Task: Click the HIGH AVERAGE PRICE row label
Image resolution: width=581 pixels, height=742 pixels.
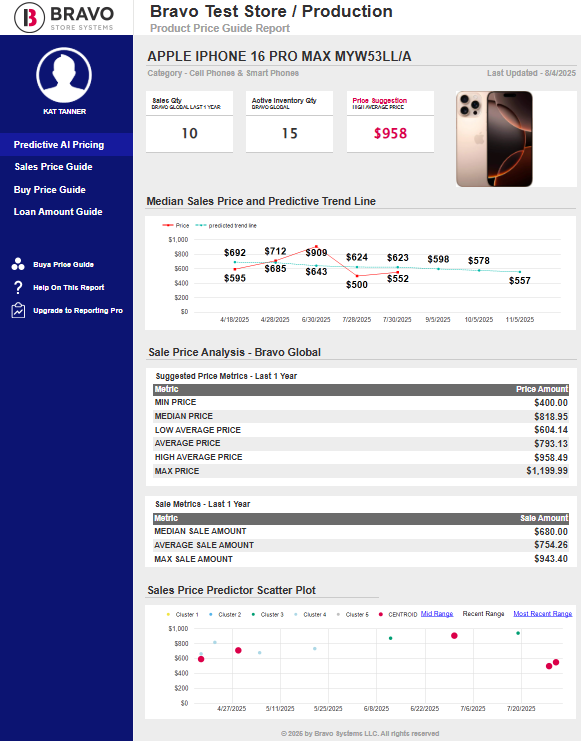Action: click(198, 457)
